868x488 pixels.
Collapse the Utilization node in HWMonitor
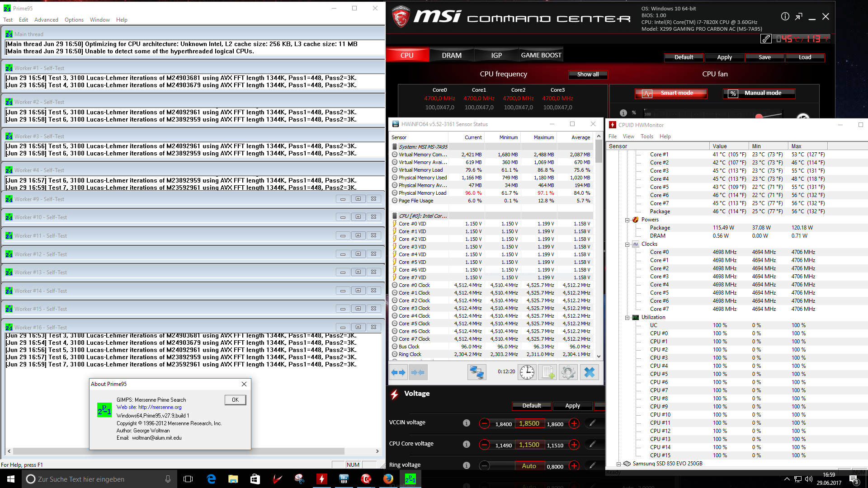(627, 318)
